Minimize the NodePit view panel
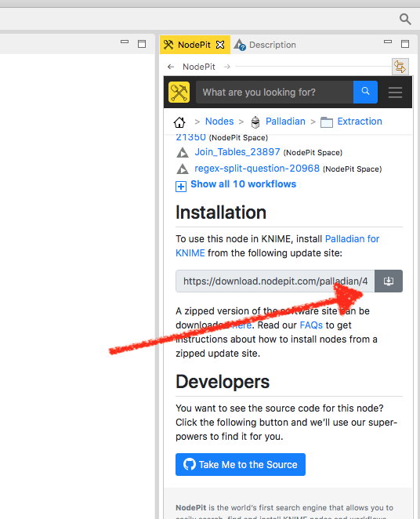This screenshot has width=420, height=519. coord(388,42)
